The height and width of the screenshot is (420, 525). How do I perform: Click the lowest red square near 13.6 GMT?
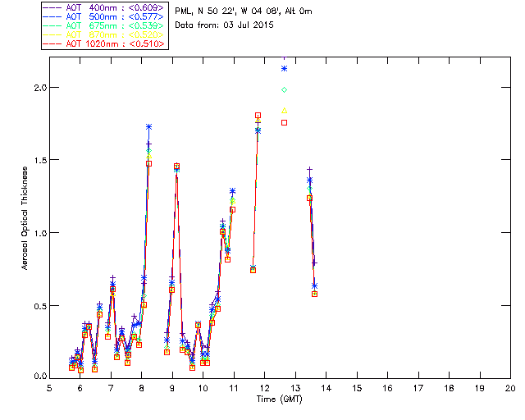click(x=314, y=294)
